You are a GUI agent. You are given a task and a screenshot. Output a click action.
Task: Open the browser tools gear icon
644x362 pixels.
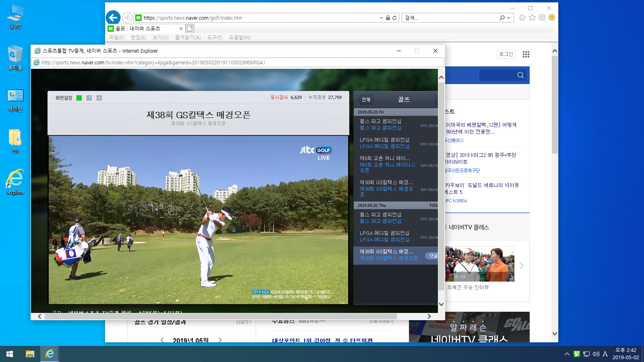click(x=542, y=17)
